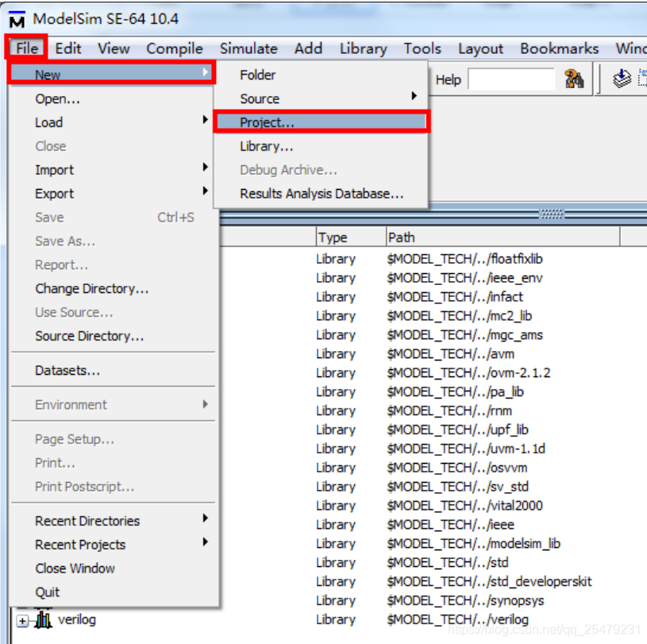The width and height of the screenshot is (647, 644).
Task: Expand the Recent Directories submenu
Action: 87,521
